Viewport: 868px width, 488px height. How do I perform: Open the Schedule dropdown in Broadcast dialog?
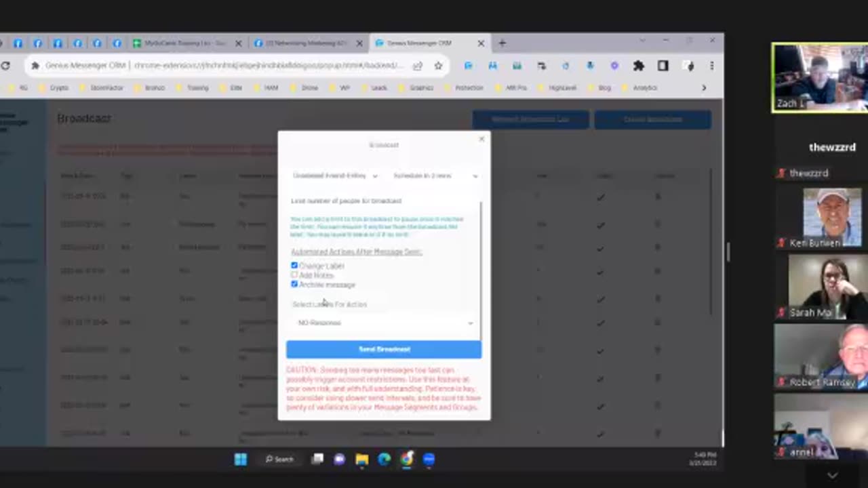pos(435,176)
